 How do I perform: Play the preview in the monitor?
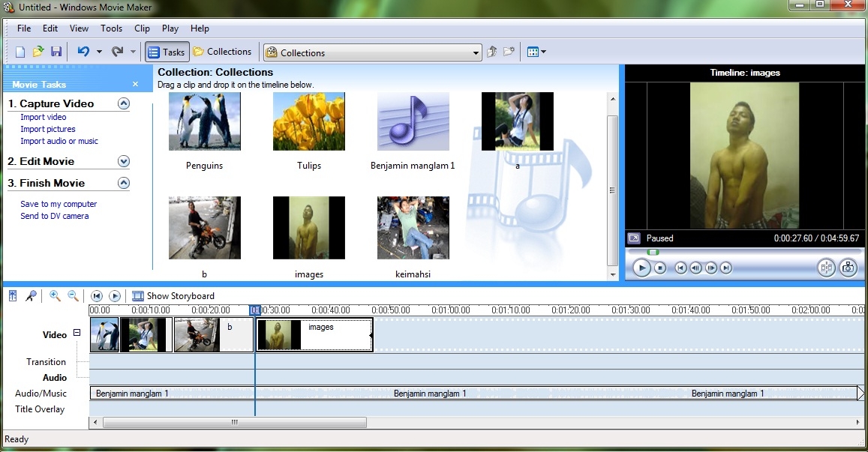(x=641, y=268)
